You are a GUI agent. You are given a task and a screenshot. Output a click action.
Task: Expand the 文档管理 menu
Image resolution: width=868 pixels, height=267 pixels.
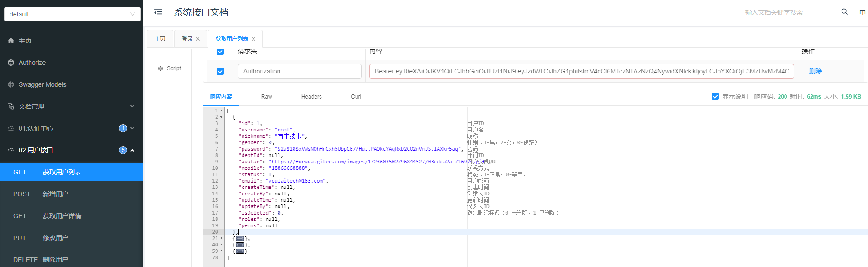[x=71, y=106]
